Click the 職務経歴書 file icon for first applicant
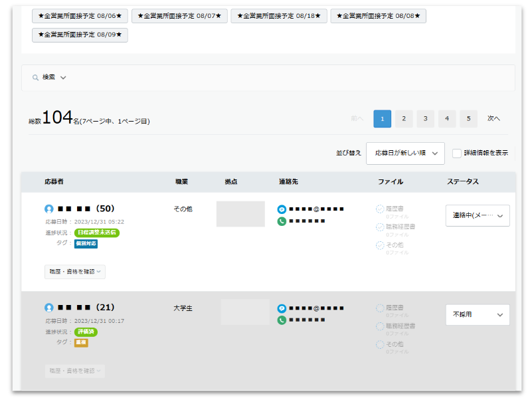Image resolution: width=532 pixels, height=400 pixels. point(380,227)
